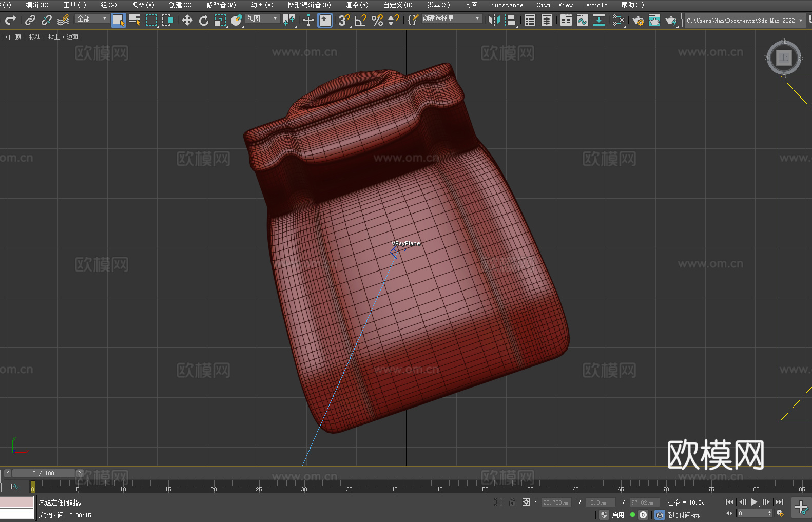Click the Select and Place tool icon
This screenshot has height=522, width=812.
click(x=237, y=20)
